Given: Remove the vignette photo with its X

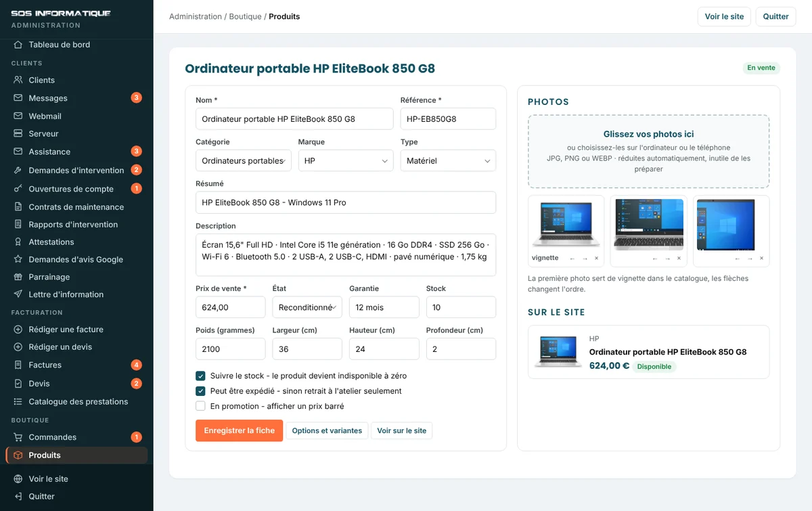Looking at the screenshot, I should pos(596,259).
